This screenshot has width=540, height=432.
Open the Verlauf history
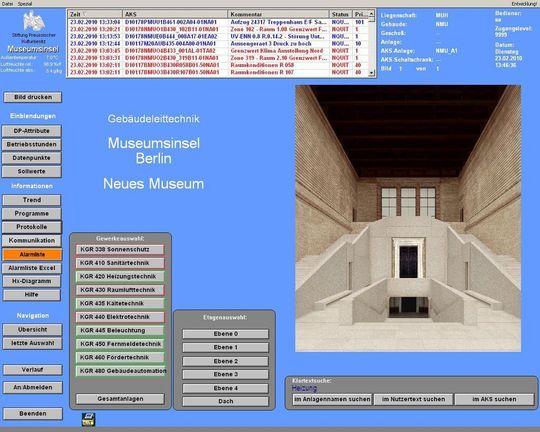pyautogui.click(x=33, y=370)
